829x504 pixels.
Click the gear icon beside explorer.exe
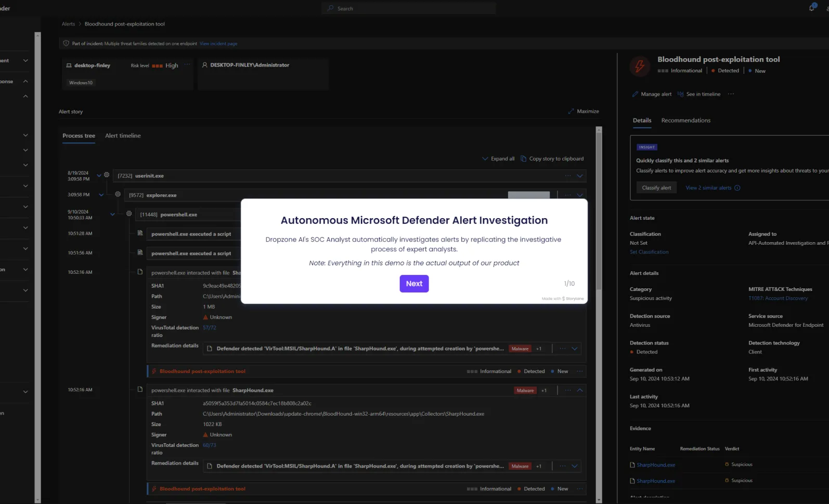click(118, 194)
